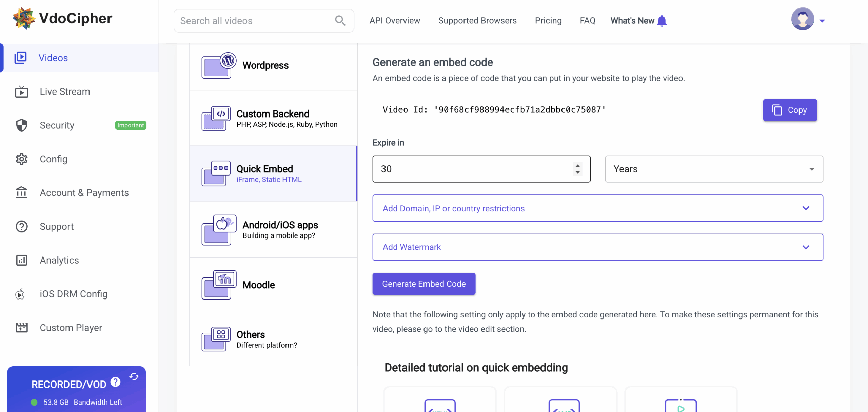The height and width of the screenshot is (412, 868).
Task: Click the Copy video ID button
Action: pos(790,110)
